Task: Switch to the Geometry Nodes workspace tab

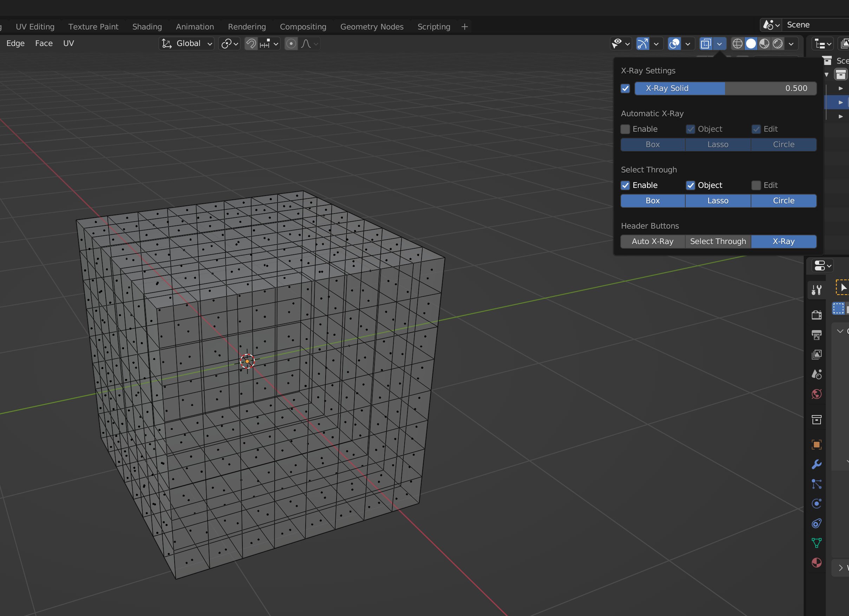Action: click(371, 27)
